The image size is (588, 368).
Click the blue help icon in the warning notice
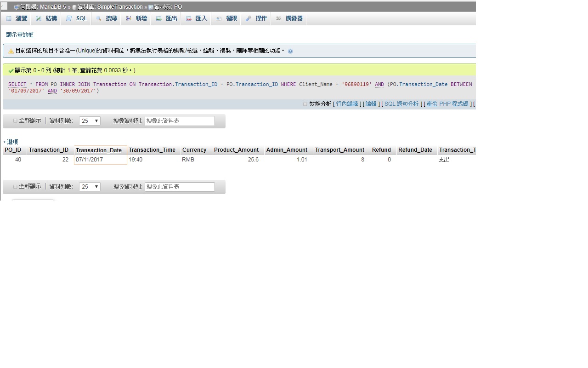pos(290,51)
